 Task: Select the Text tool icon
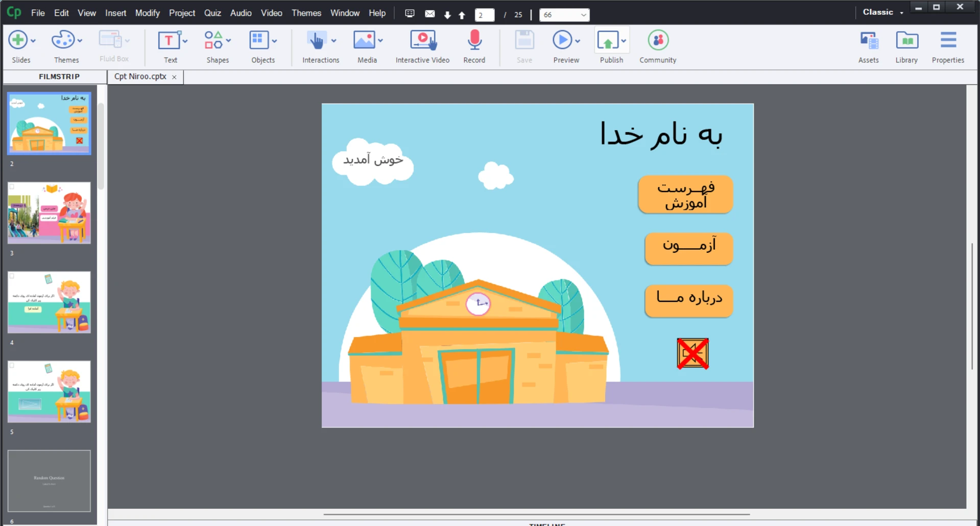169,40
